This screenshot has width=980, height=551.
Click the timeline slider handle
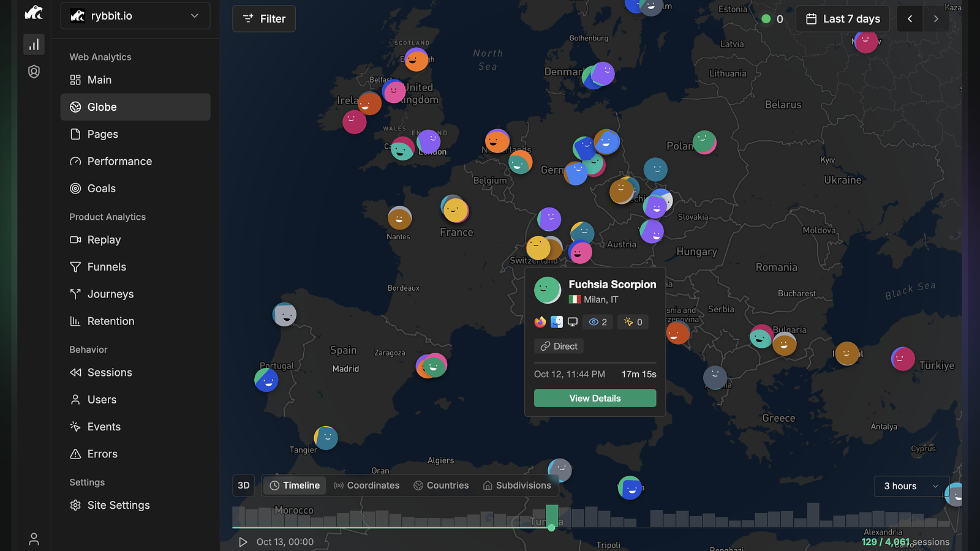coord(552,528)
